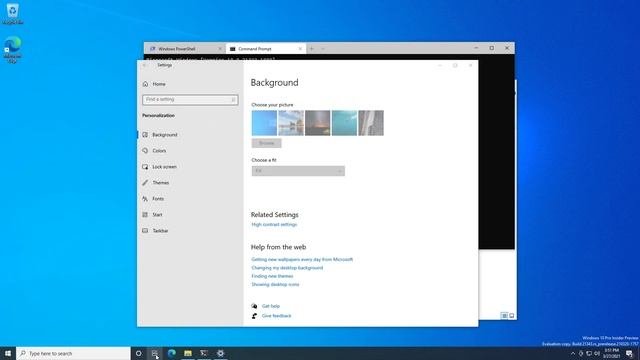Switch to Windows Terminal on taskbar
The width and height of the screenshot is (640, 360).
[204, 353]
